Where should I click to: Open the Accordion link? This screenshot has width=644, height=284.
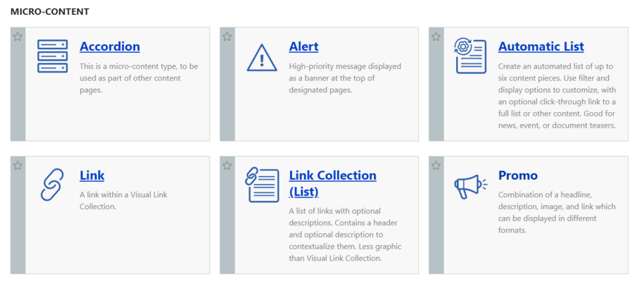pyautogui.click(x=110, y=47)
